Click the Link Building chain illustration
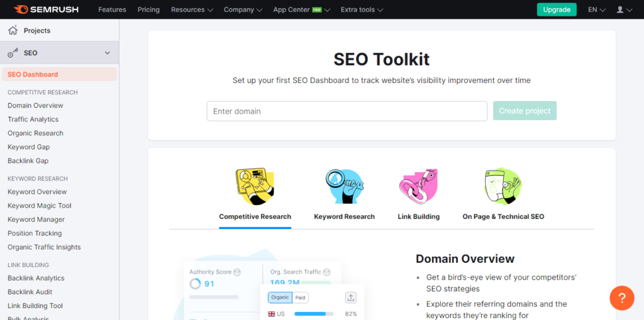The width and height of the screenshot is (644, 320). 418,186
